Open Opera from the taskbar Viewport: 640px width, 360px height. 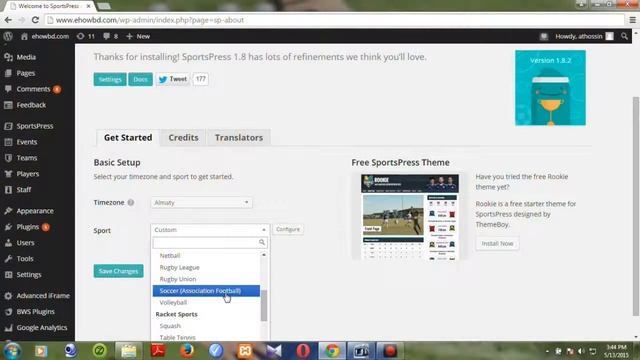tap(303, 351)
